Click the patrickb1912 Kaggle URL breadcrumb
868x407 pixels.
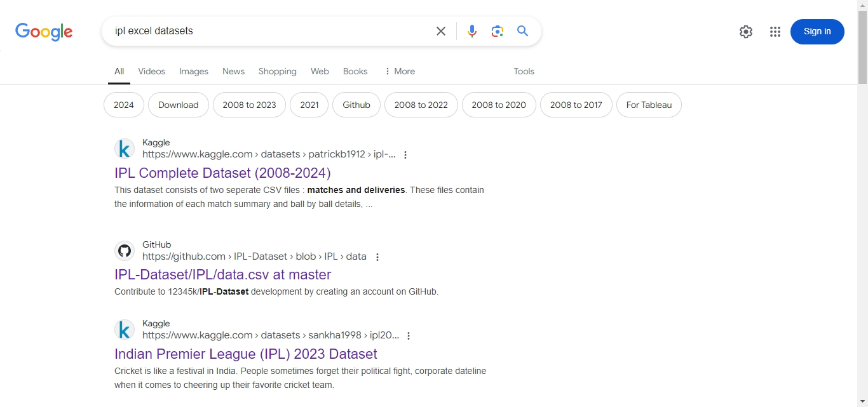269,154
